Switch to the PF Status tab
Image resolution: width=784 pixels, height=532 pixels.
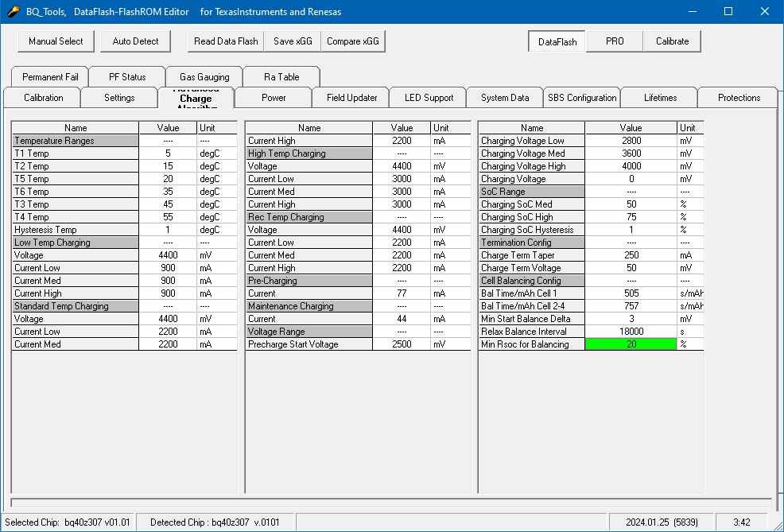point(127,77)
